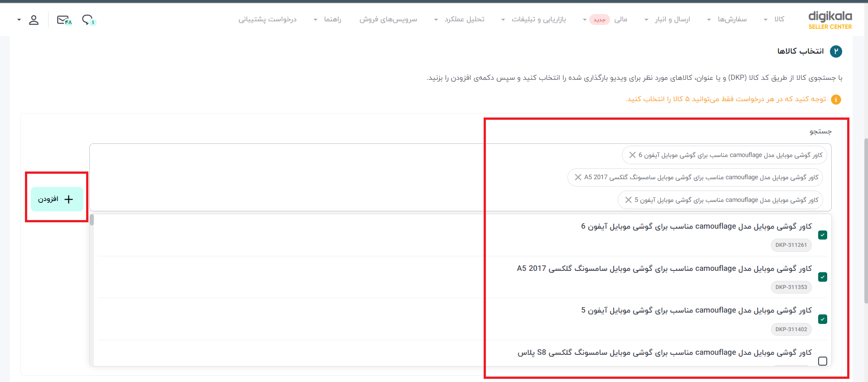Click inside the product search field
Viewport: 868px width, 382px height.
461,177
